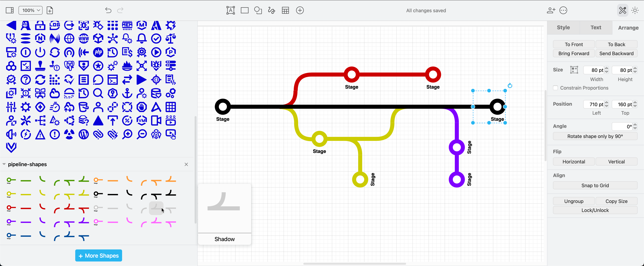Open the Style tab
Screen dimensions: 644x266
pyautogui.click(x=563, y=28)
